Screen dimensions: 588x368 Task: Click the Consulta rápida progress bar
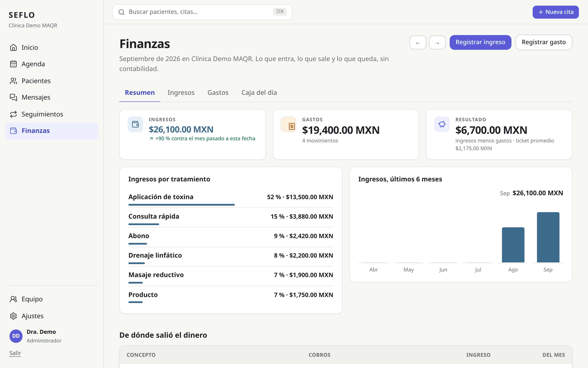144,224
